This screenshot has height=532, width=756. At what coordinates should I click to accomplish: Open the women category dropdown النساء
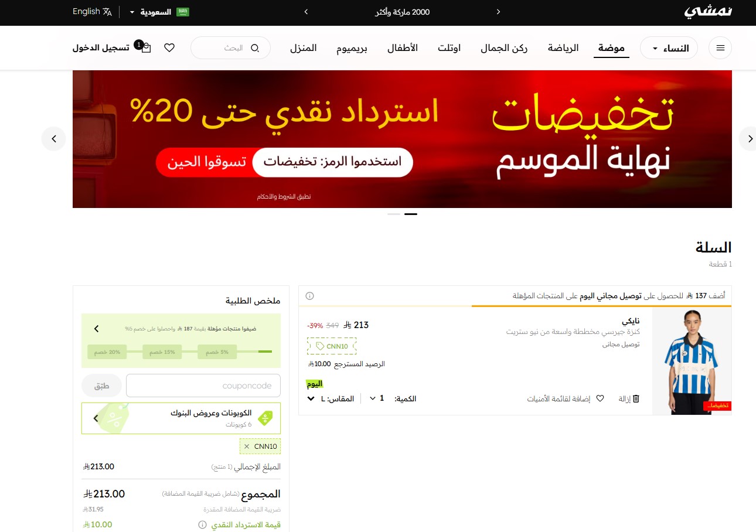[x=669, y=48]
